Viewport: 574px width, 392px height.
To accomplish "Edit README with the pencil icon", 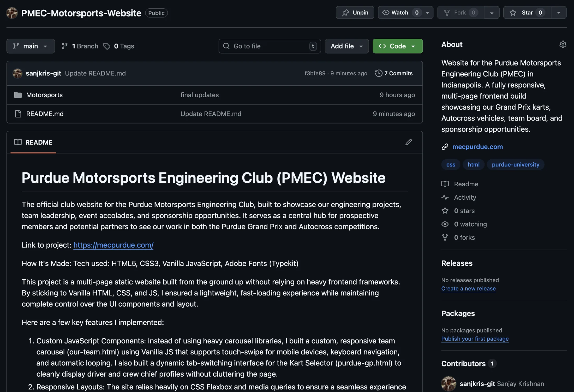I will 409,142.
